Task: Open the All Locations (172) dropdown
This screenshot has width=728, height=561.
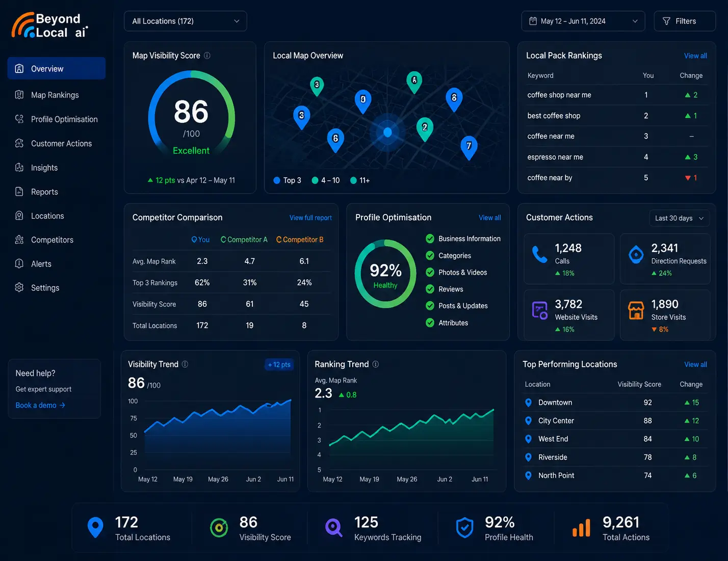Action: click(186, 21)
